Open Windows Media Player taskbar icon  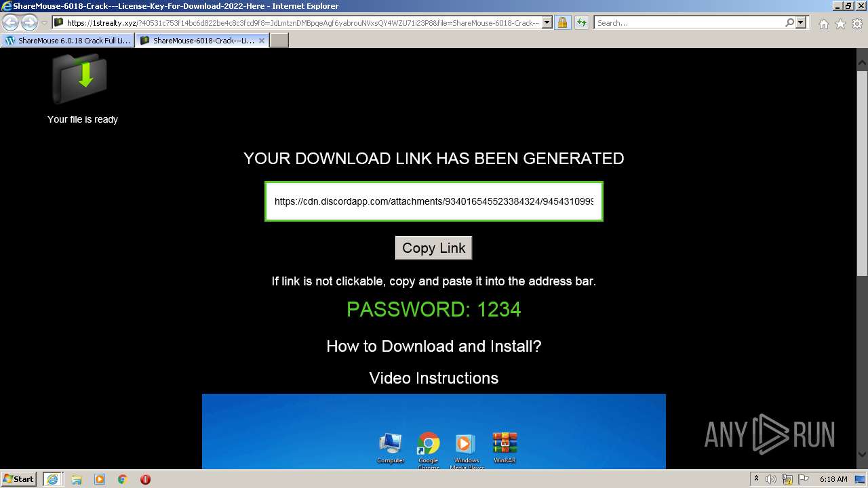(x=100, y=479)
